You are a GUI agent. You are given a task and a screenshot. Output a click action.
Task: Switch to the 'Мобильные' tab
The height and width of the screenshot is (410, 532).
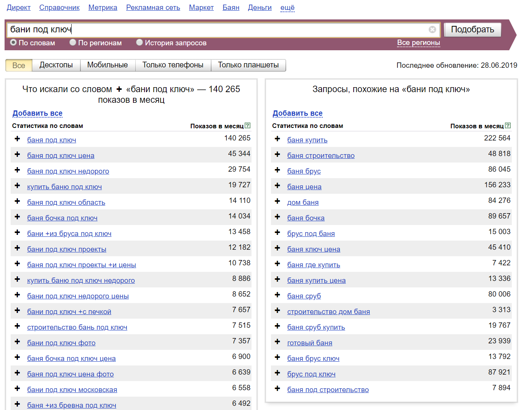(x=107, y=65)
